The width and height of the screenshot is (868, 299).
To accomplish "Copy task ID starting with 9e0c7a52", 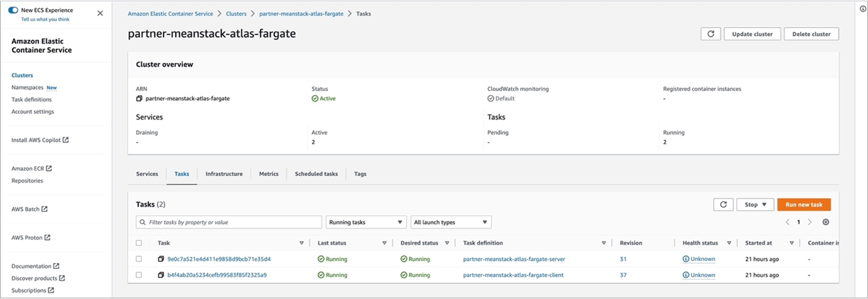I will pyautogui.click(x=161, y=259).
